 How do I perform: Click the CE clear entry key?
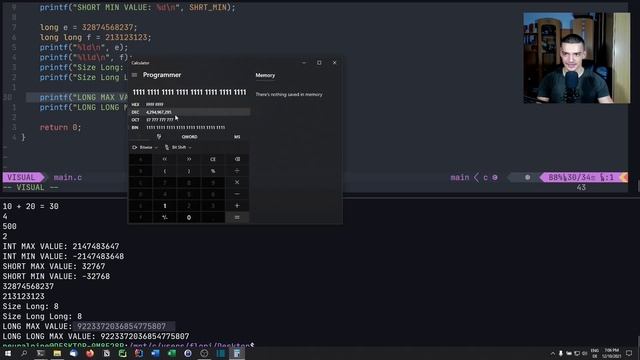[213, 159]
